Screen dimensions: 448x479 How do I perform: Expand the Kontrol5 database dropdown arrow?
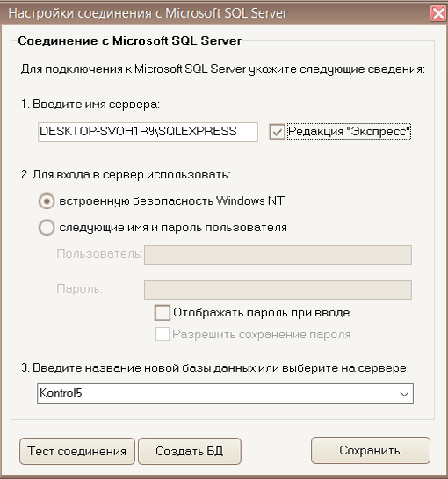click(404, 394)
